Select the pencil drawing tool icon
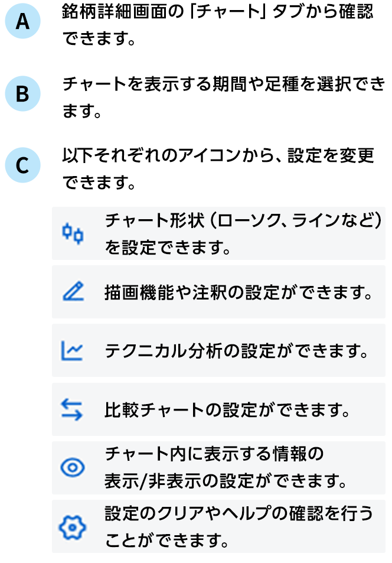The width and height of the screenshot is (392, 563). click(73, 292)
